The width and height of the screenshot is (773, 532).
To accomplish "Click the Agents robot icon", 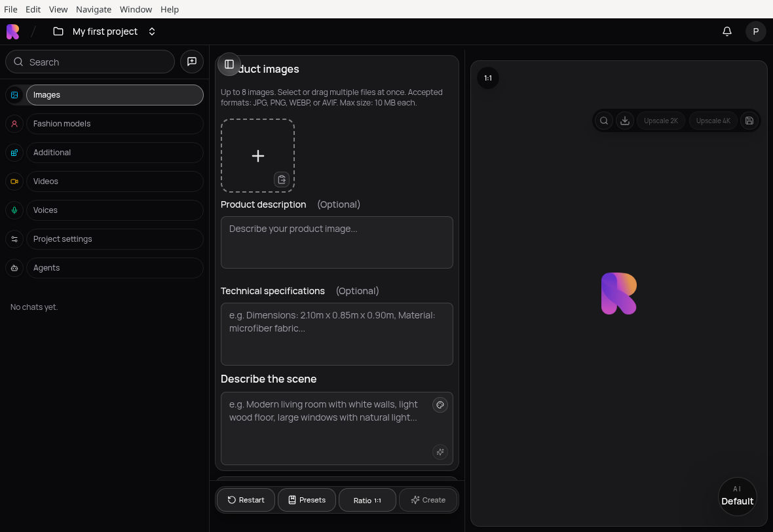I will [x=14, y=268].
